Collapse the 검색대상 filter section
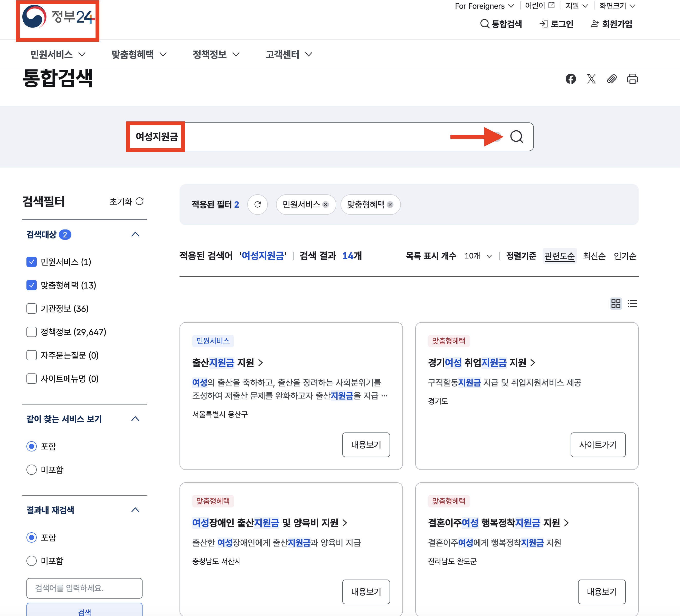680x616 pixels. coord(135,234)
